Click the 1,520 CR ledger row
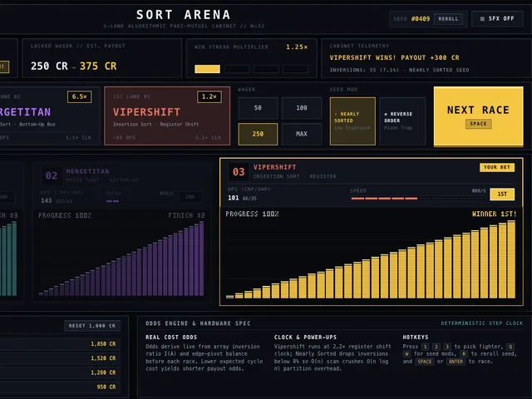Image resolution: width=532 pixels, height=399 pixels. click(60, 358)
